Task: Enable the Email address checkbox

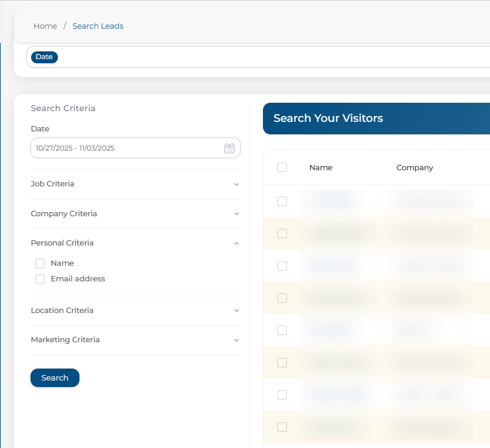Action: pos(40,279)
